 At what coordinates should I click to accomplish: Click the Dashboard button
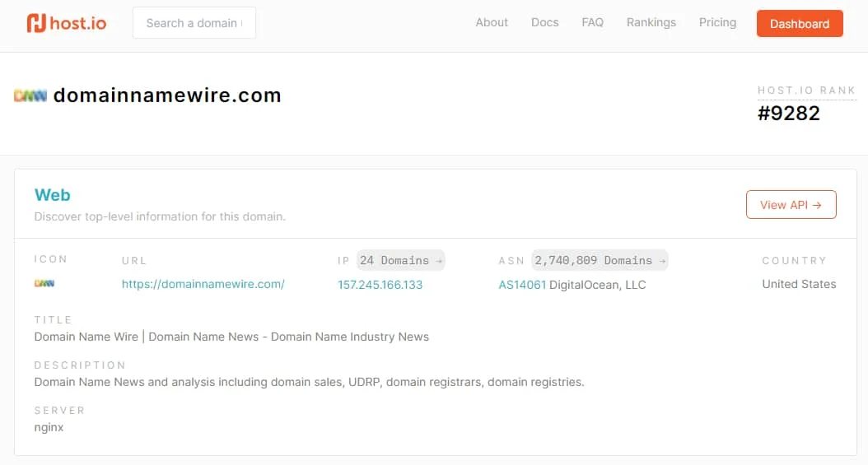800,24
